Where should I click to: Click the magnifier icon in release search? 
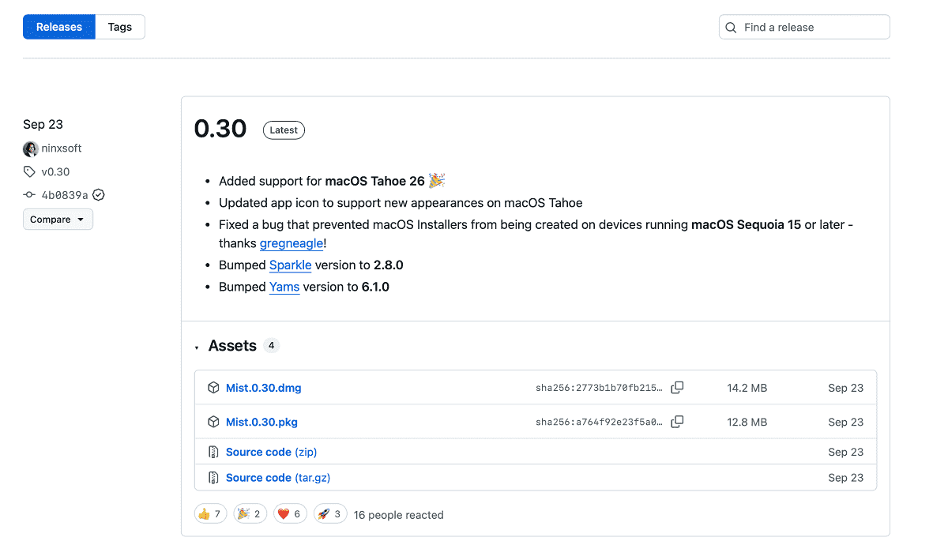click(732, 27)
